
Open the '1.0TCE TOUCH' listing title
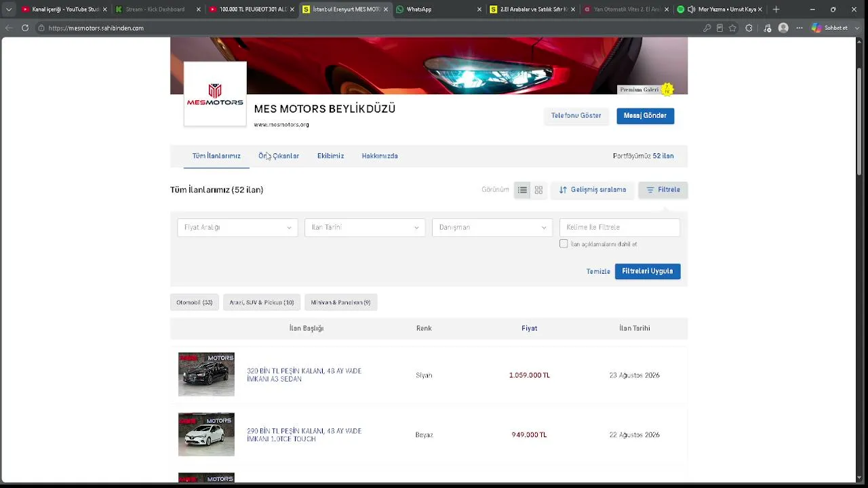coord(304,435)
